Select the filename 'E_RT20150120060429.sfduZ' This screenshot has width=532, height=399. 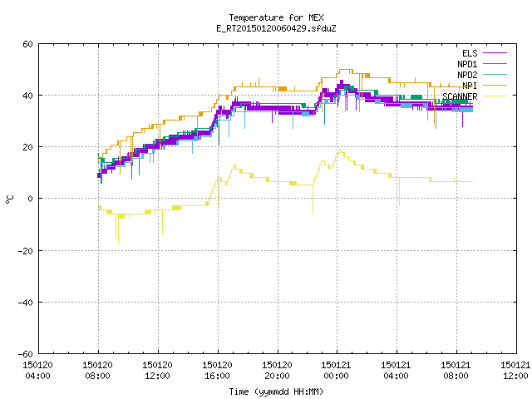276,28
